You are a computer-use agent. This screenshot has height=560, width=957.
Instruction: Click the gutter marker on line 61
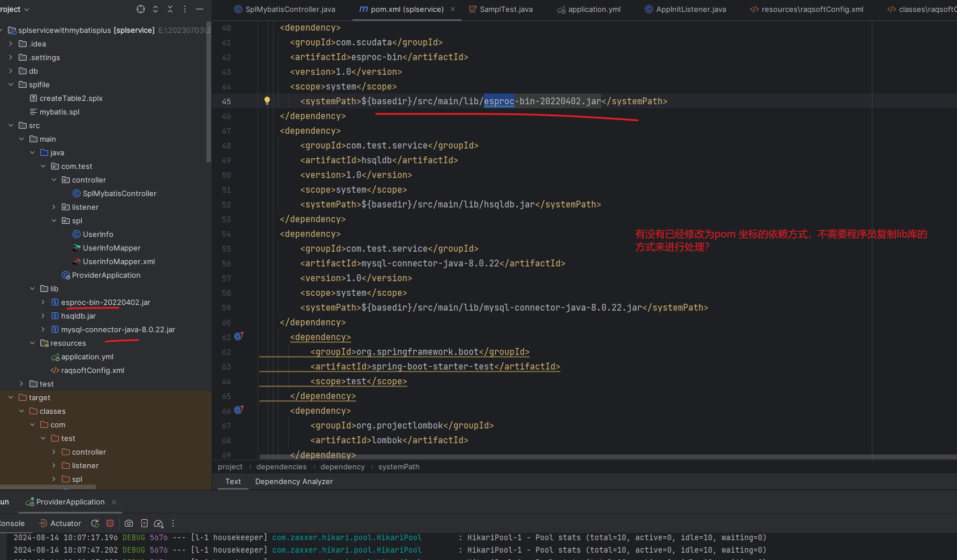coord(239,336)
